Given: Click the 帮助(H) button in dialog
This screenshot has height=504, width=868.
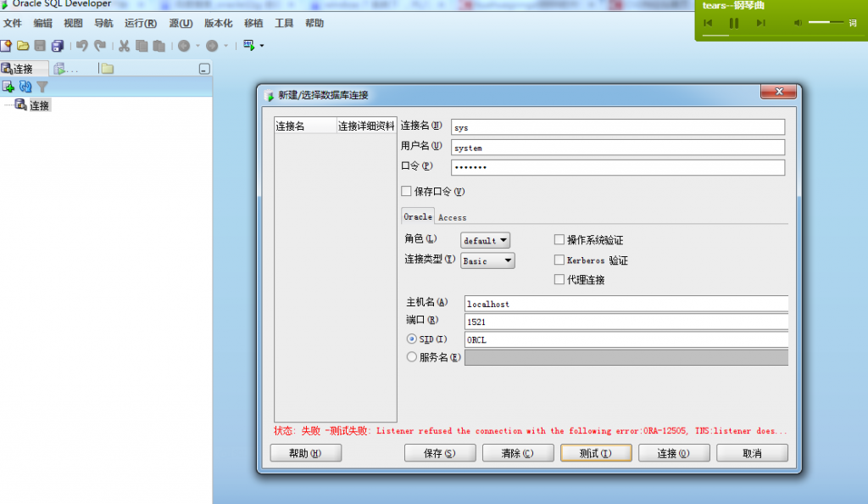Looking at the screenshot, I should [x=305, y=453].
